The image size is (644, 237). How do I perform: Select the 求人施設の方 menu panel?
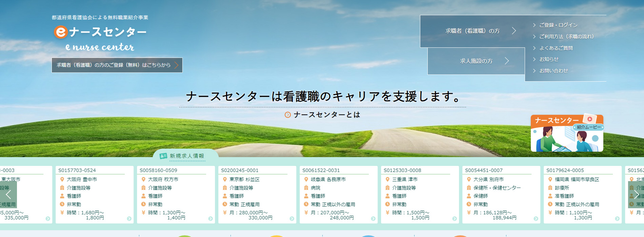pyautogui.click(x=476, y=61)
